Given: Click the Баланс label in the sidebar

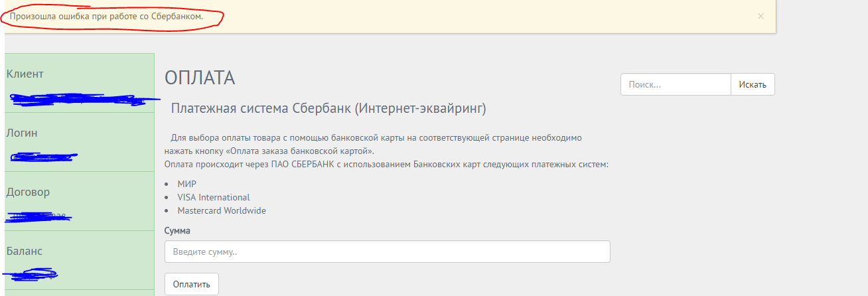Looking at the screenshot, I should pyautogui.click(x=25, y=251).
